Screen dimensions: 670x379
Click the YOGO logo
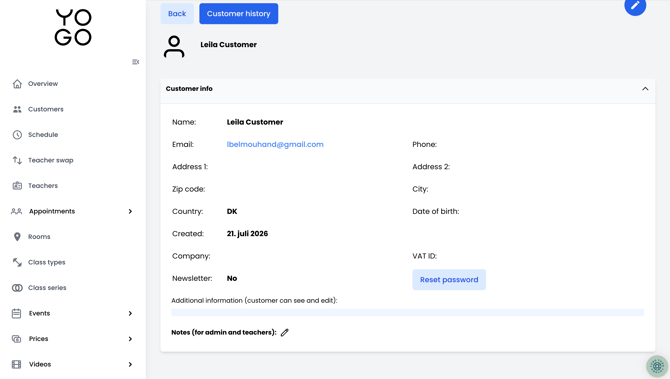tap(73, 27)
